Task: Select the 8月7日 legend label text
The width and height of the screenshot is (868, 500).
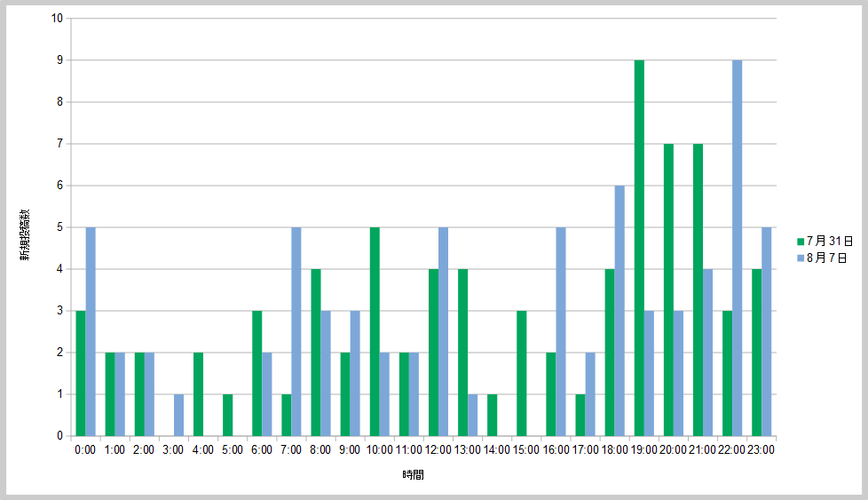Action: pos(826,258)
